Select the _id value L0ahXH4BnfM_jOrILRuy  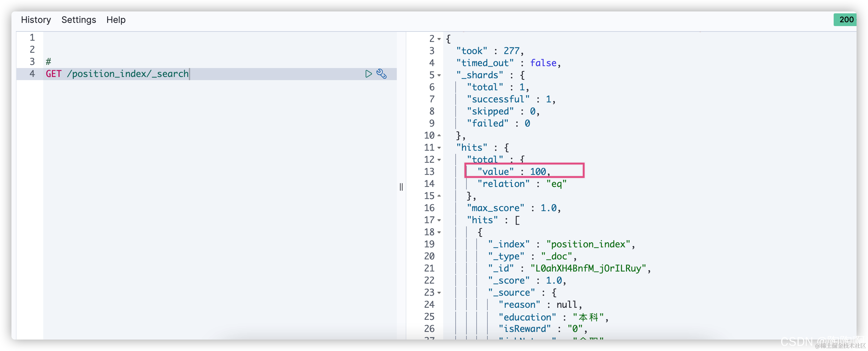click(x=588, y=268)
